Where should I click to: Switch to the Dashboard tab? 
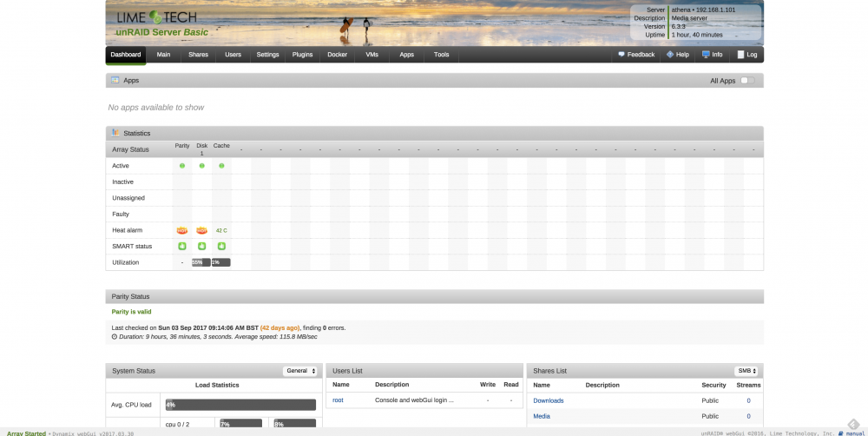point(126,55)
